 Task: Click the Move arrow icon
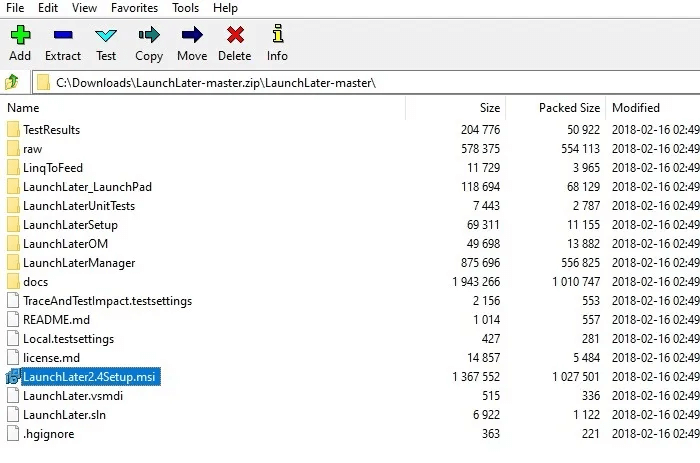(x=192, y=35)
